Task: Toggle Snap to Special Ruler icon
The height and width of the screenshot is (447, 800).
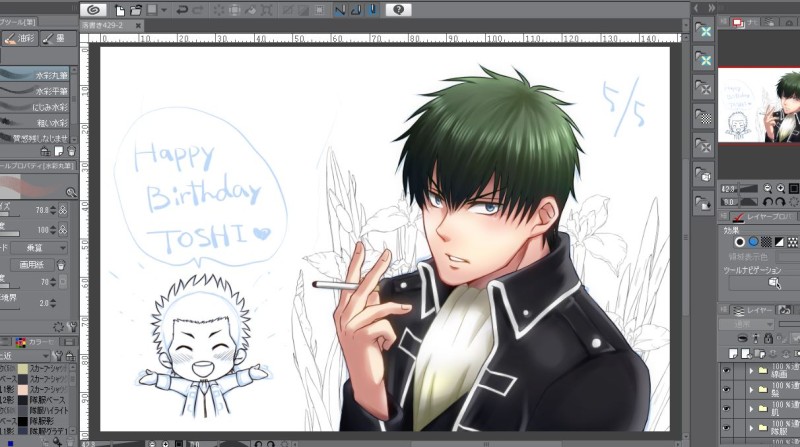Action: (356, 10)
